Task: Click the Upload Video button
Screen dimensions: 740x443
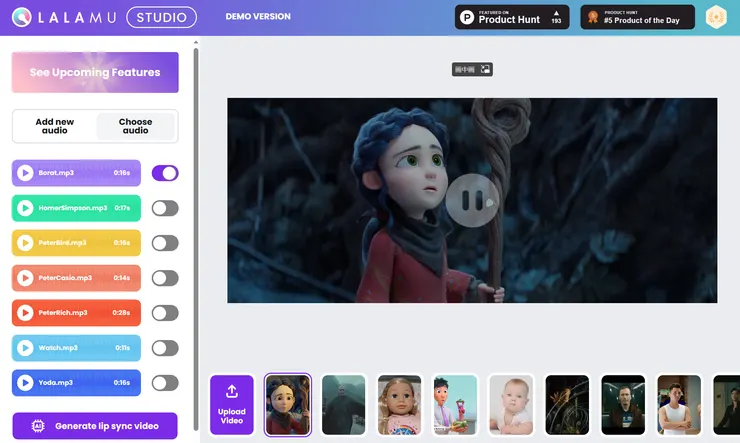Action: 232,405
